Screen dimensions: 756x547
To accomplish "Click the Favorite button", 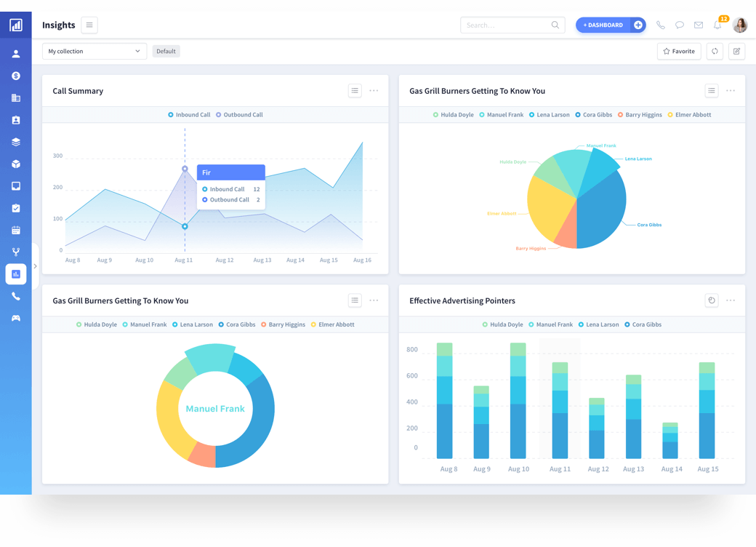I will [x=679, y=52].
